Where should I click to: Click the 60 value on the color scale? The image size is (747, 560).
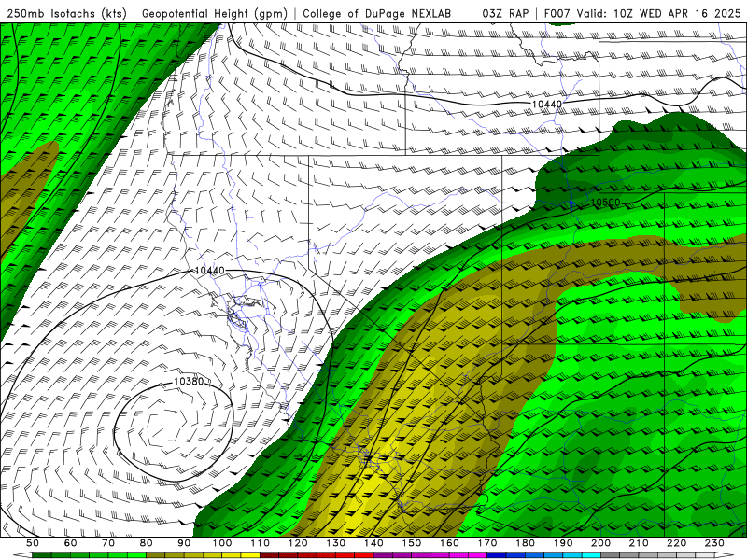[70, 543]
